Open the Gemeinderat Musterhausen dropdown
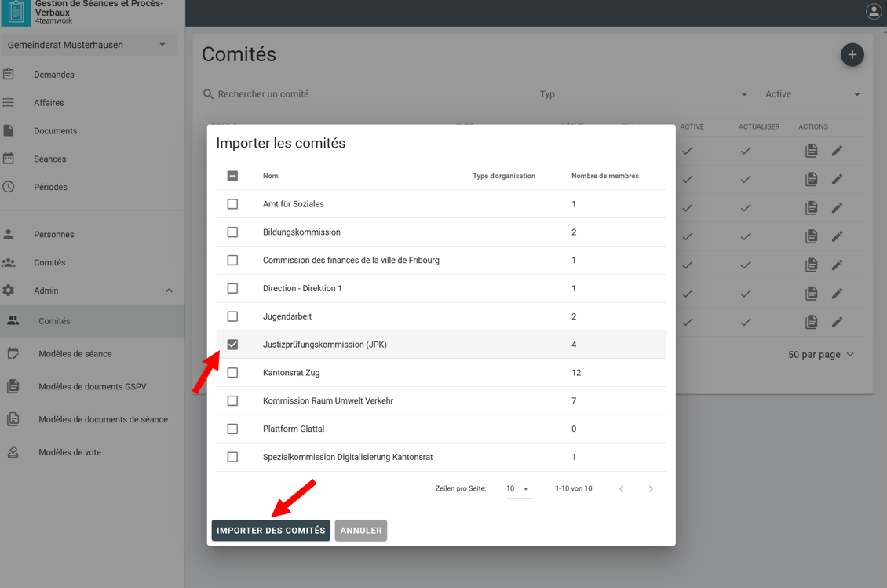 point(88,45)
